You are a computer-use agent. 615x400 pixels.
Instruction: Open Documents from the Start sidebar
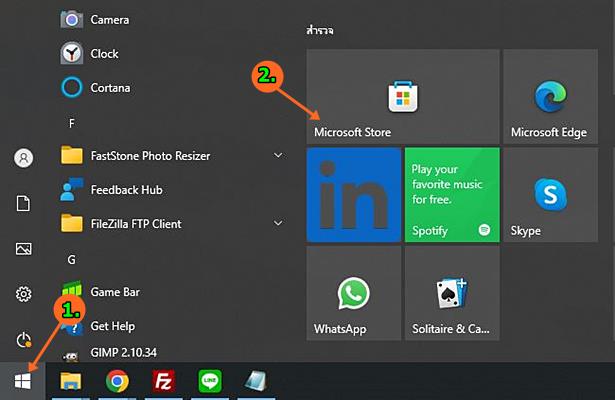click(23, 204)
